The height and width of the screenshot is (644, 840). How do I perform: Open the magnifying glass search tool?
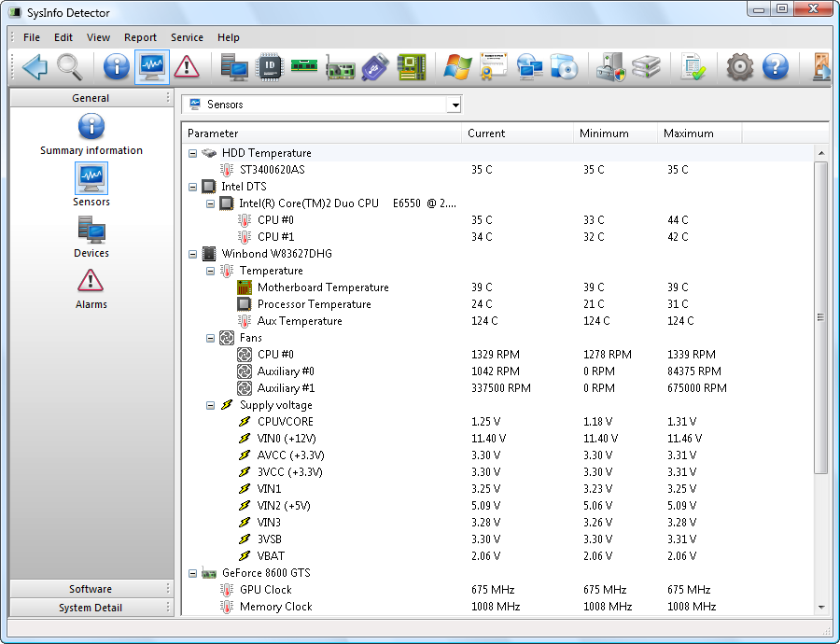point(70,67)
